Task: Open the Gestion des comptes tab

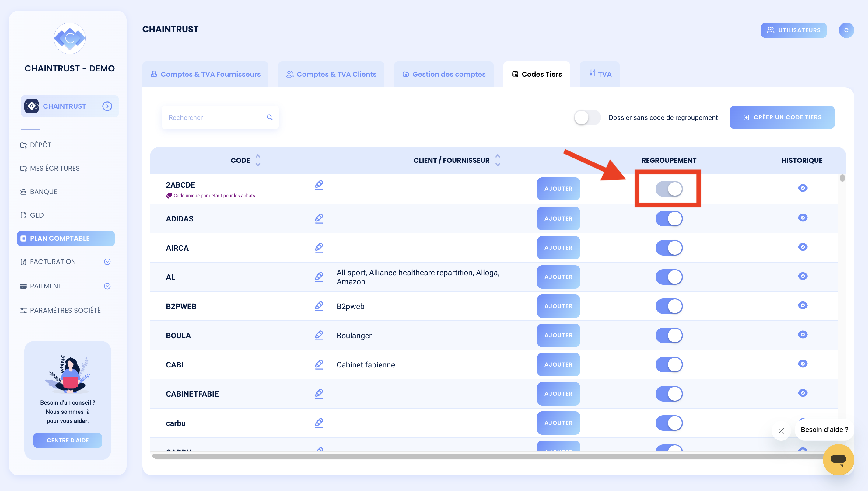Action: pos(444,74)
